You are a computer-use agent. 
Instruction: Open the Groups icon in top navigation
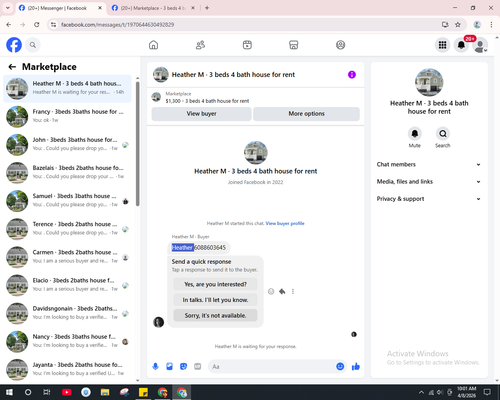coord(340,45)
